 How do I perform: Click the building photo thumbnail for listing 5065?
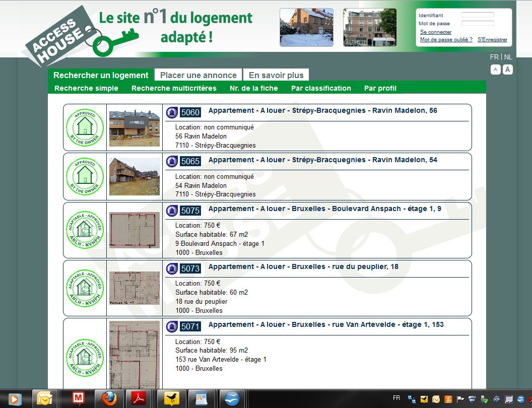tap(135, 176)
